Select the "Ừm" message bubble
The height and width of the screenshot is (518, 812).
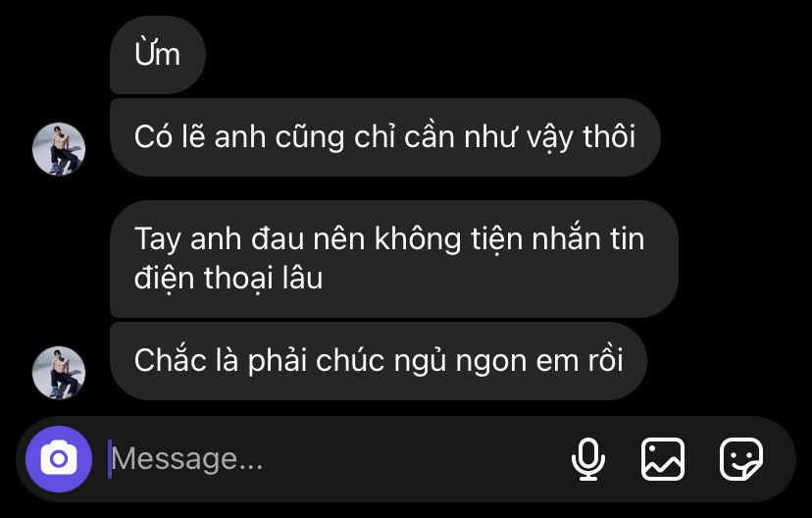click(158, 54)
